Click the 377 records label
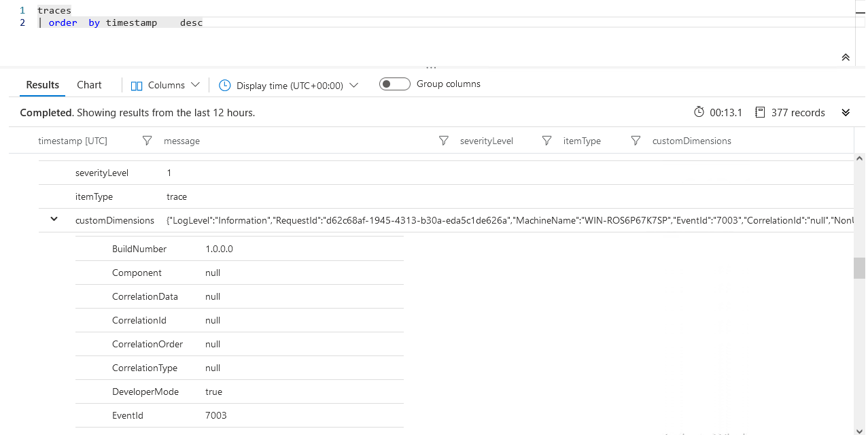Viewport: 868px width, 435px height. pyautogui.click(x=797, y=112)
